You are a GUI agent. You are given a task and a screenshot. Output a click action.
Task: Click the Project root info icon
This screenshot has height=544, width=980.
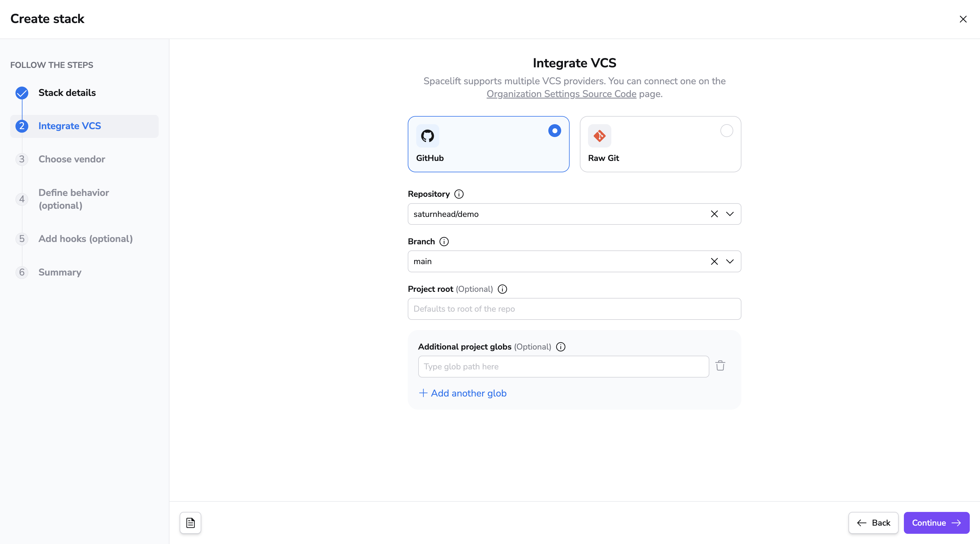[x=502, y=289]
